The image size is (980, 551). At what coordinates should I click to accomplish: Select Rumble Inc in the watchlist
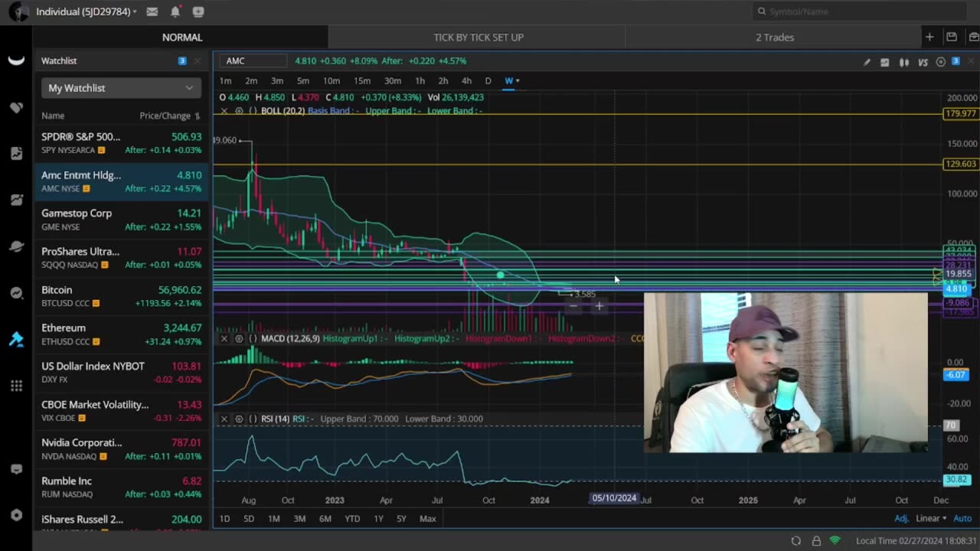coord(121,487)
